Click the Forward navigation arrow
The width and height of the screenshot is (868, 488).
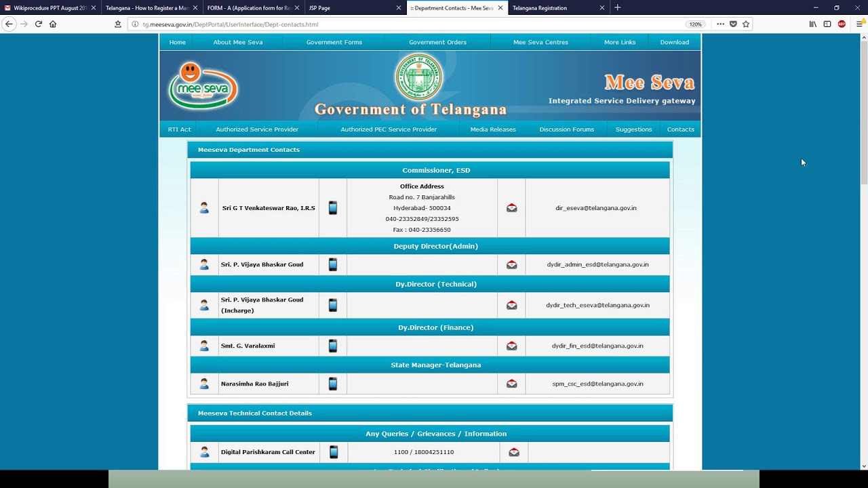(x=24, y=24)
